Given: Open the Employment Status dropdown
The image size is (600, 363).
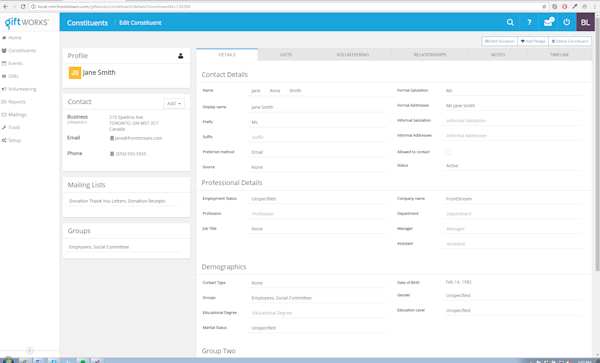Looking at the screenshot, I should coord(317,199).
